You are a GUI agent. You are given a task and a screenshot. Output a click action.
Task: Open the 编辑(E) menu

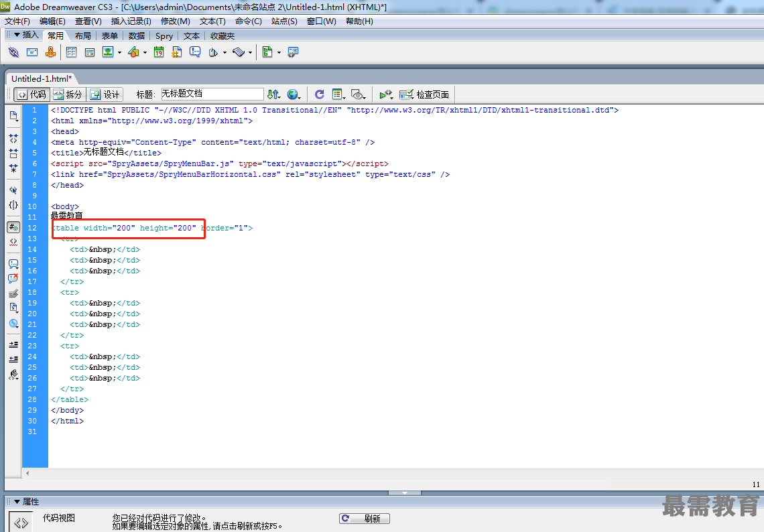53,21
